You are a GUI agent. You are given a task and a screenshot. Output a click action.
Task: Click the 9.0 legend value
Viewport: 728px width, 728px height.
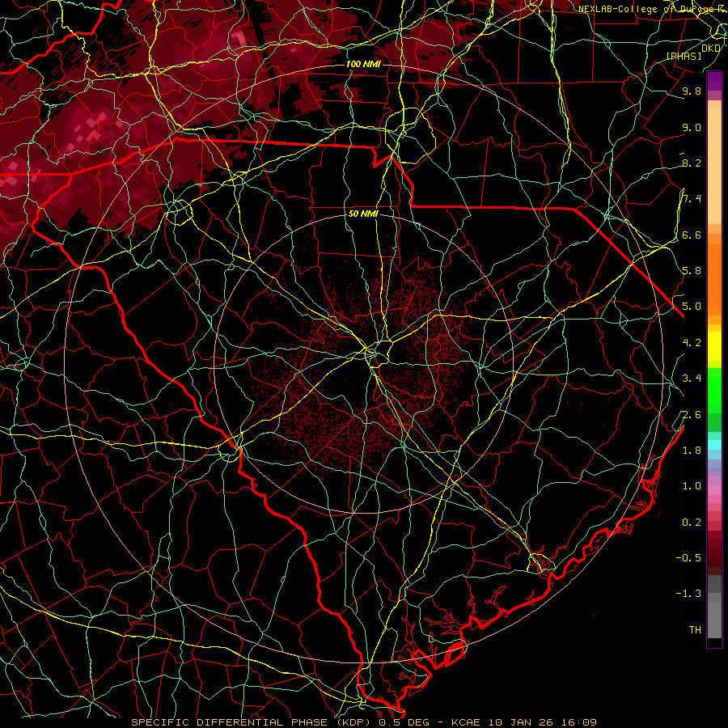692,128
